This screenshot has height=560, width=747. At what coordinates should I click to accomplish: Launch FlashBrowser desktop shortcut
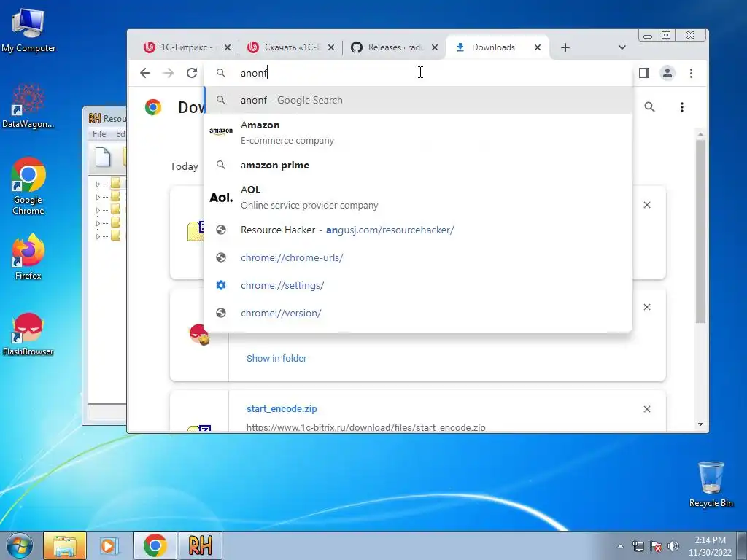coord(28,334)
